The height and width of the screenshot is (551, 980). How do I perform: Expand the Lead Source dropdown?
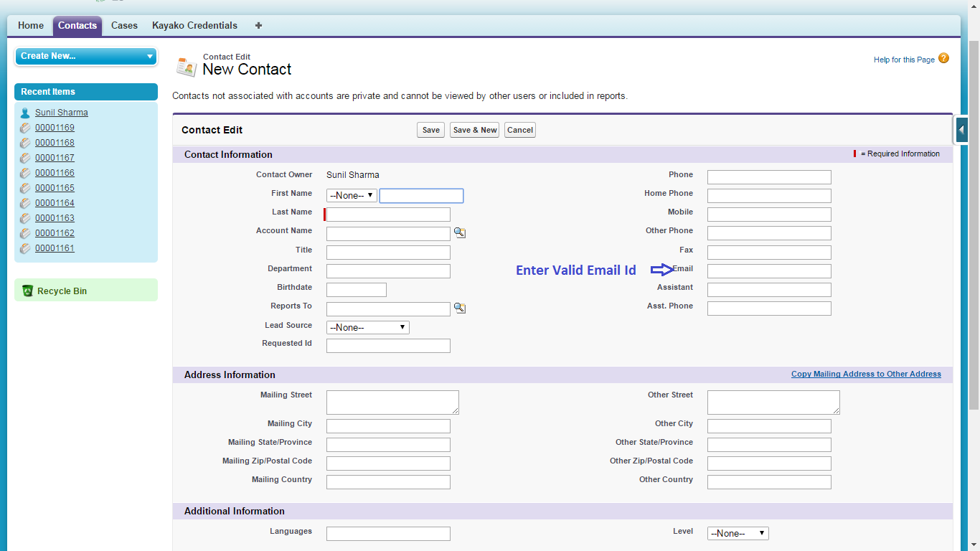click(x=367, y=327)
